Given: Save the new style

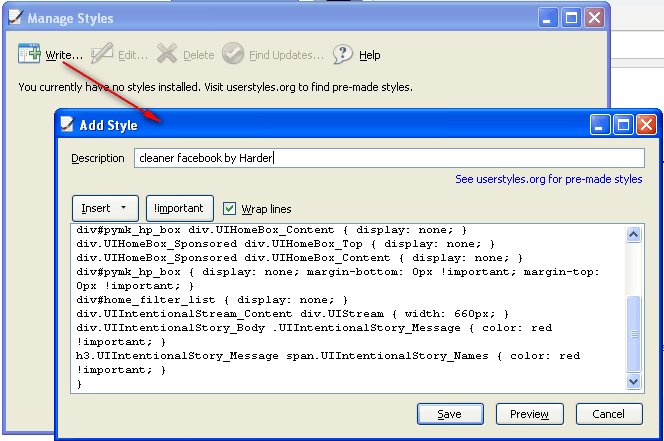Looking at the screenshot, I should [x=449, y=414].
